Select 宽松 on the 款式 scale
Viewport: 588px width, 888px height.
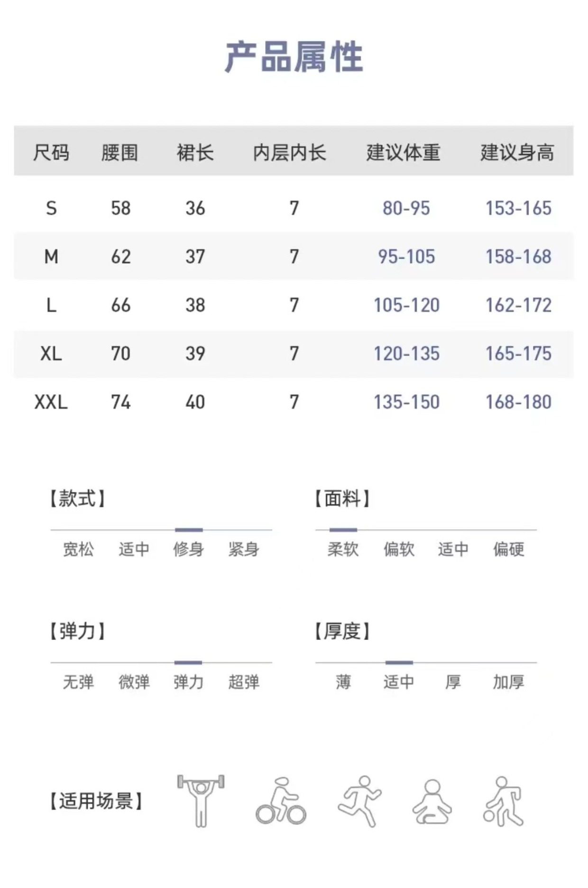tap(78, 549)
